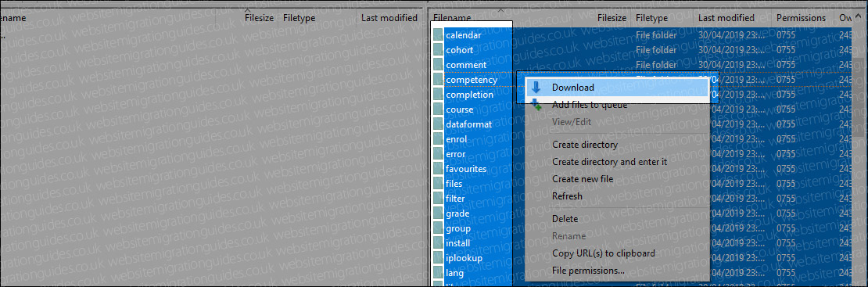The height and width of the screenshot is (287, 868).
Task: Pick Create new file option
Action: (x=617, y=179)
